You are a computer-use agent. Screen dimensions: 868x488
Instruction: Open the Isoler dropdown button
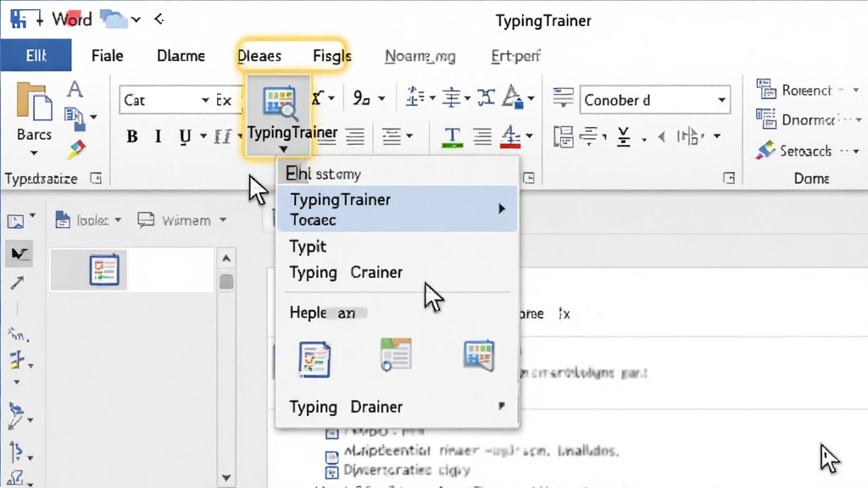pyautogui.click(x=88, y=220)
